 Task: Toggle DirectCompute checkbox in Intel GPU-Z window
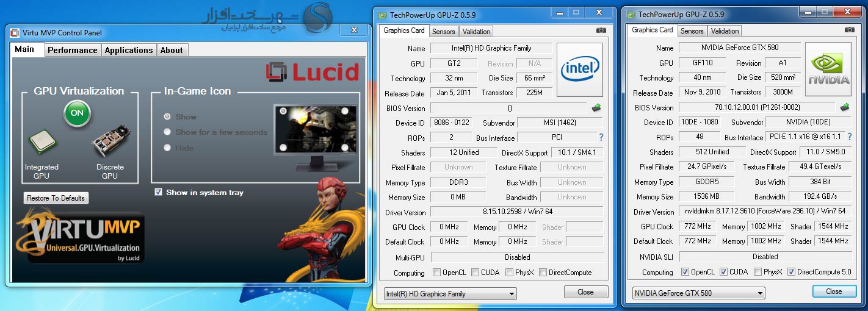pyautogui.click(x=543, y=273)
